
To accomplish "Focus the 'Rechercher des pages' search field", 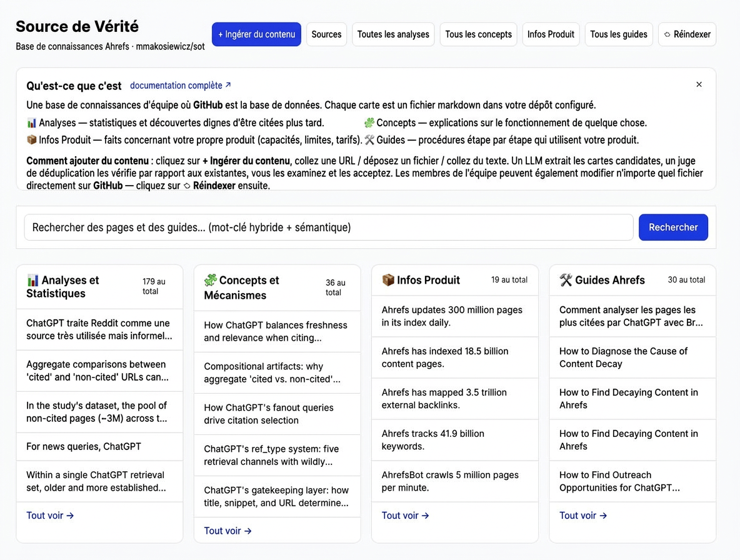I will [329, 227].
